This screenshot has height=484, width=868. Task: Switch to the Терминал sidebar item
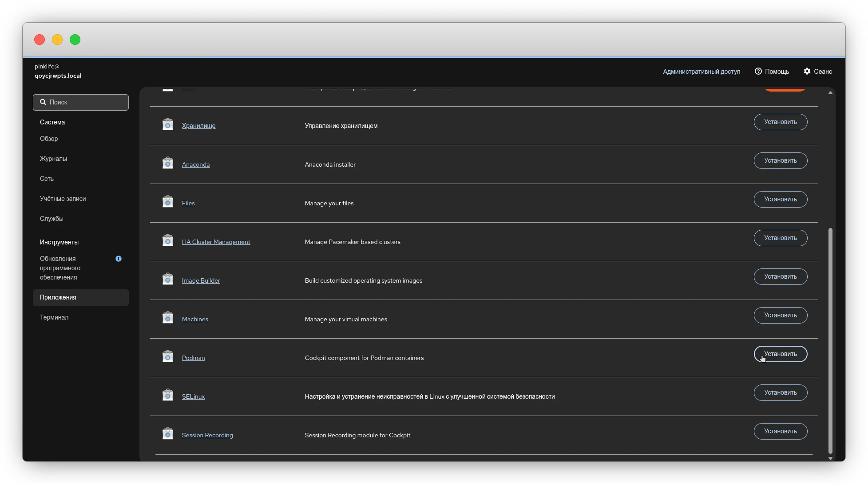point(54,317)
